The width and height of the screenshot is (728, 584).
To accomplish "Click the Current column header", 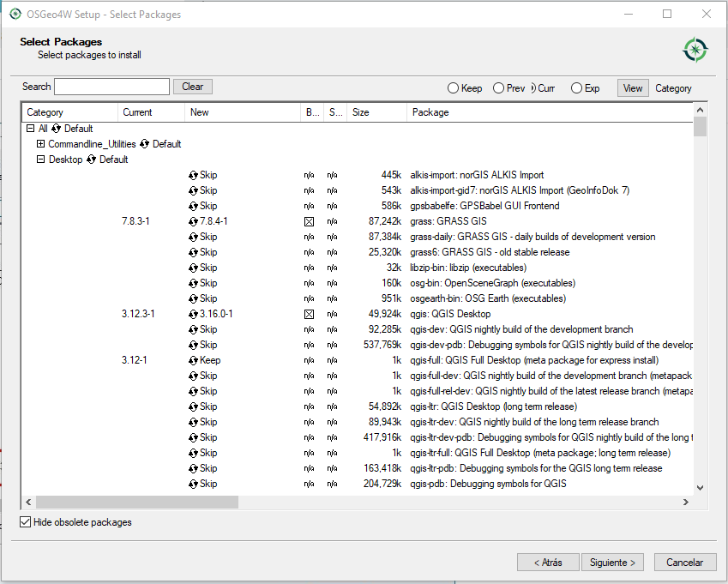I will [x=152, y=112].
